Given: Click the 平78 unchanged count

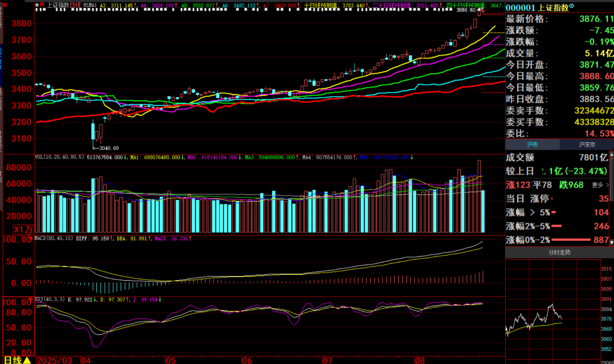Looking at the screenshot, I should (542, 185).
